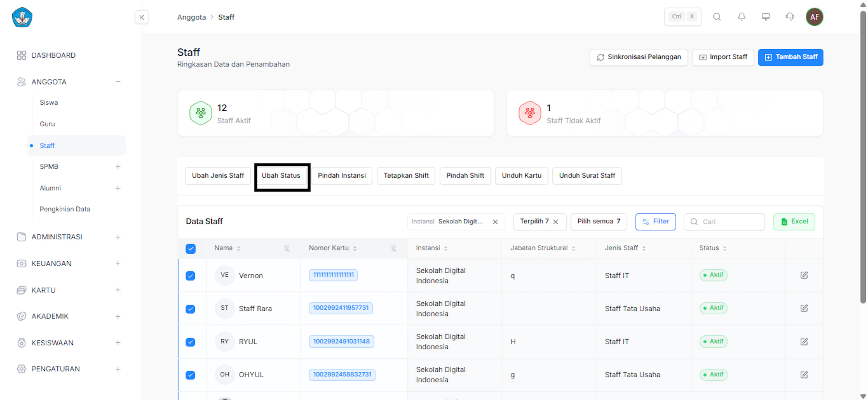Toggle the select-all header checkbox

190,248
